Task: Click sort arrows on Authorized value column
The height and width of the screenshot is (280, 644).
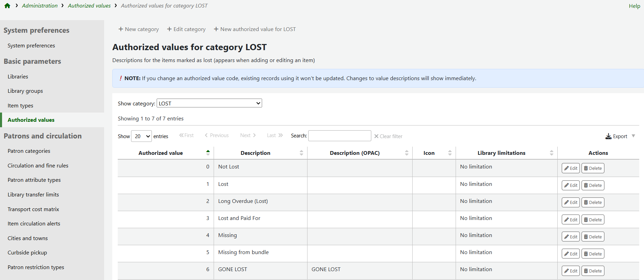Action: [x=208, y=153]
